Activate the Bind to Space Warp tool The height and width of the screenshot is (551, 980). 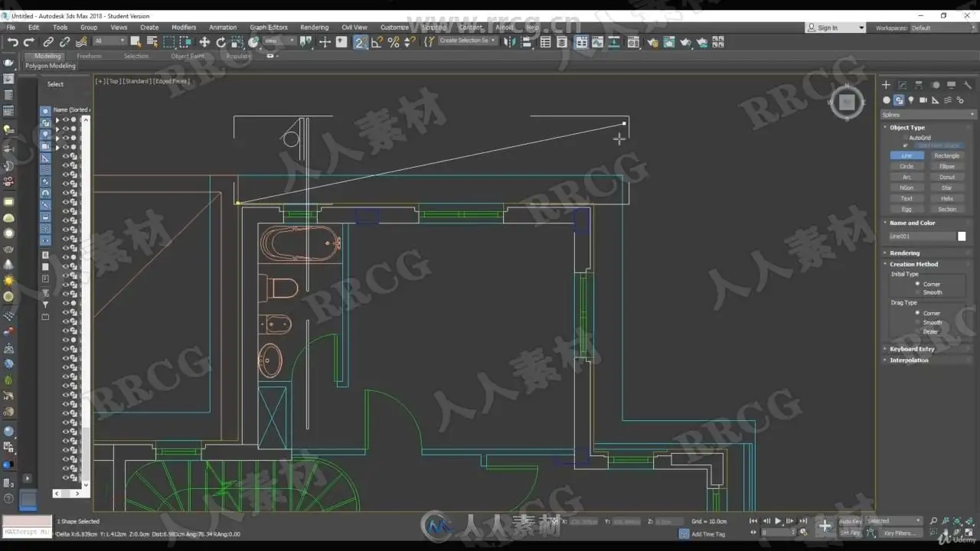pos(82,42)
